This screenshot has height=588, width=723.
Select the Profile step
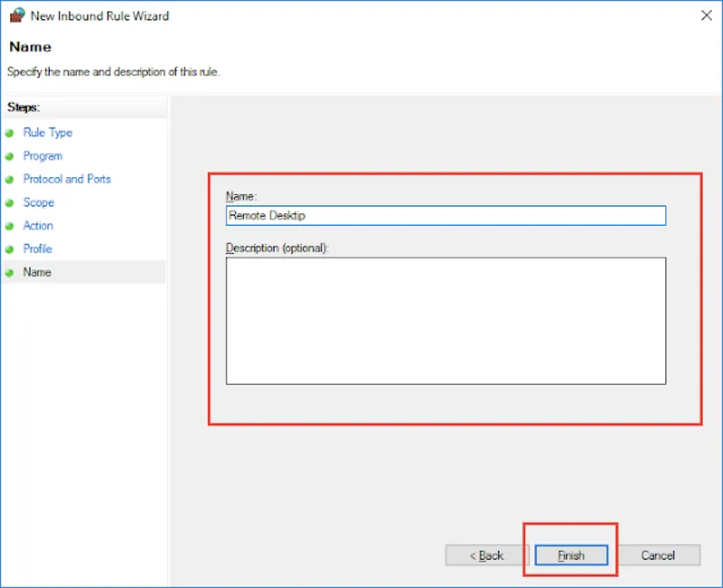point(37,248)
